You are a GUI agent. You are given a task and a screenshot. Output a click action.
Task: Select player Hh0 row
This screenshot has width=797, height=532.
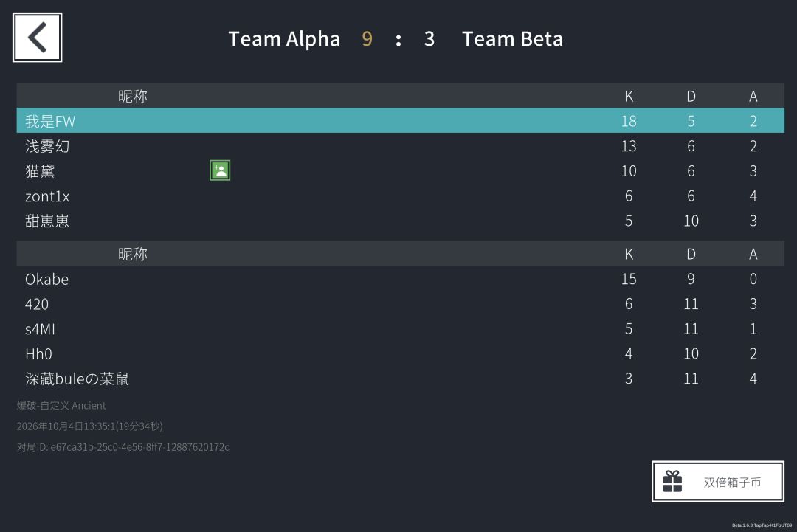[400, 353]
